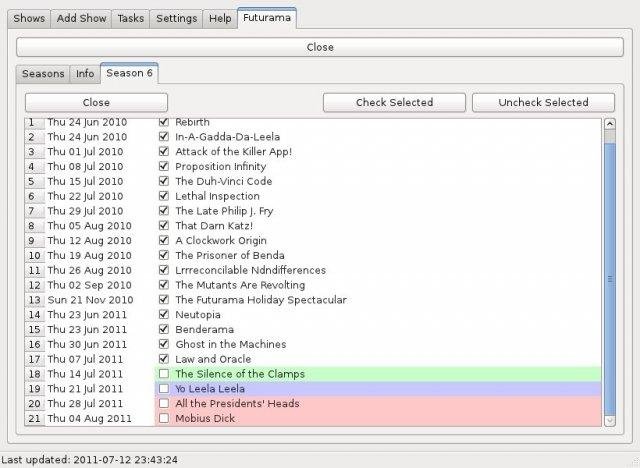The height and width of the screenshot is (468, 640).
Task: Go to the Tasks tab
Action: point(131,19)
